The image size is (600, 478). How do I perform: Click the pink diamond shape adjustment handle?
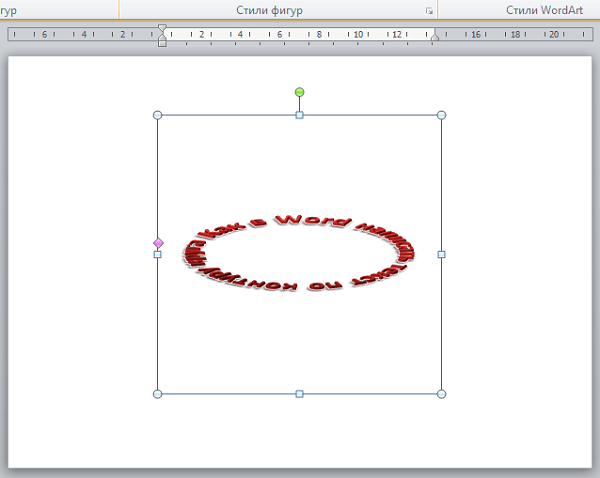(158, 243)
